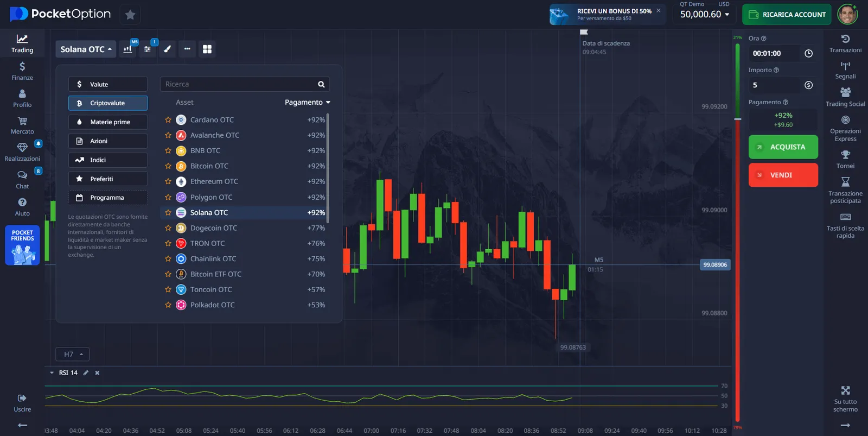The width and height of the screenshot is (868, 436).
Task: Toggle favorite star for Dogecoin OTC
Action: 168,228
